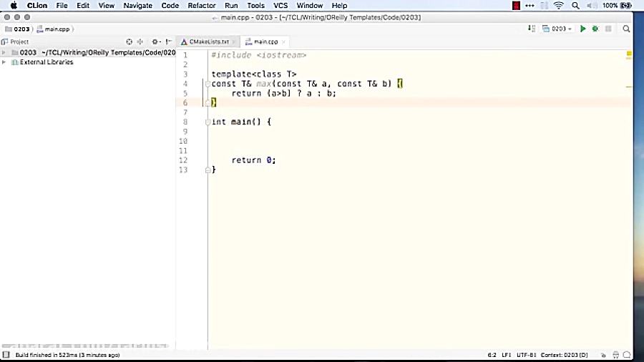Place cursor on the #include <iostream> line
This screenshot has height=362, width=644.
coord(259,55)
